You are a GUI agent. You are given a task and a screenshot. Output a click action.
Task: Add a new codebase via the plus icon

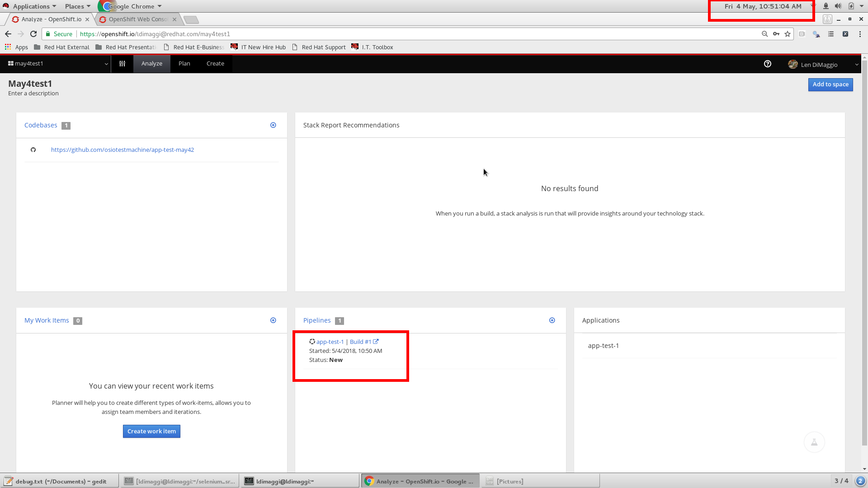tap(273, 125)
